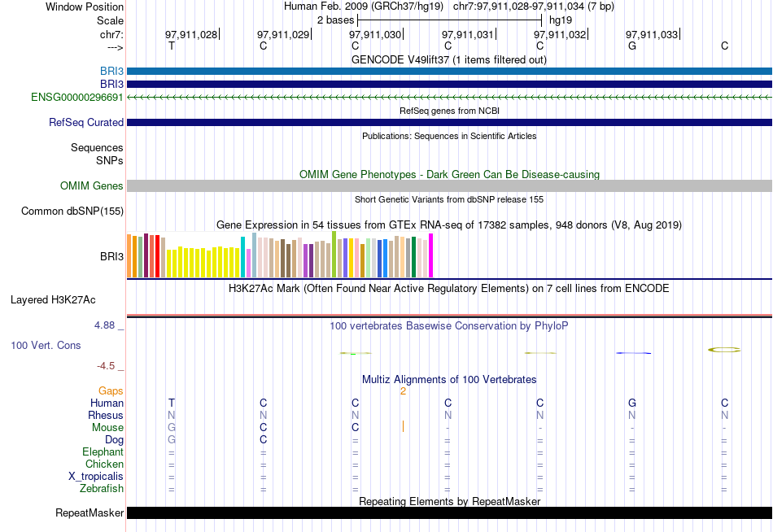This screenshot has height=532, width=773.
Task: Click the Rhesus species label
Action: [x=106, y=415]
